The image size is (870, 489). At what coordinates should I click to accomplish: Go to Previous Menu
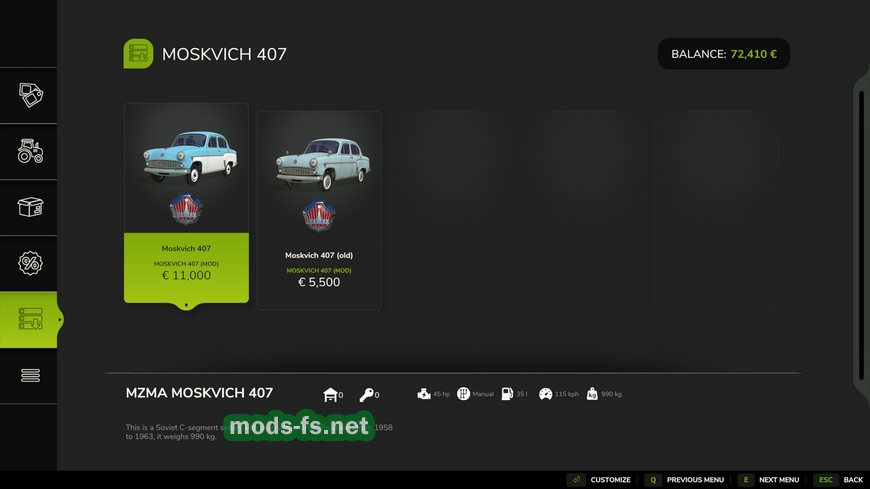685,480
